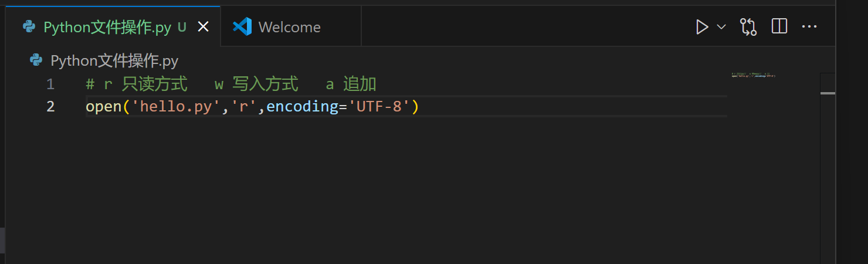The image size is (868, 264).
Task: Click the encoding keyword in line 2
Action: coord(303,107)
